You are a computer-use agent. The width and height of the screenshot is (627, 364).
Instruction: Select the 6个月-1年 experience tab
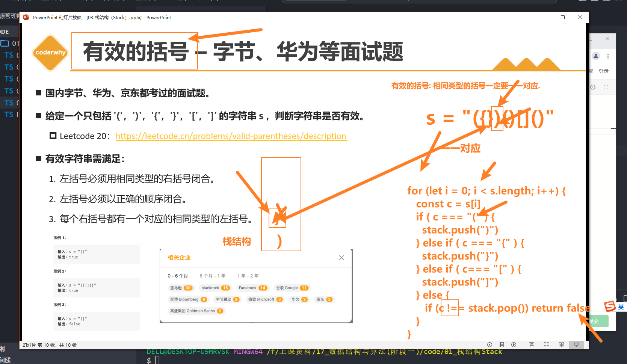tap(213, 275)
